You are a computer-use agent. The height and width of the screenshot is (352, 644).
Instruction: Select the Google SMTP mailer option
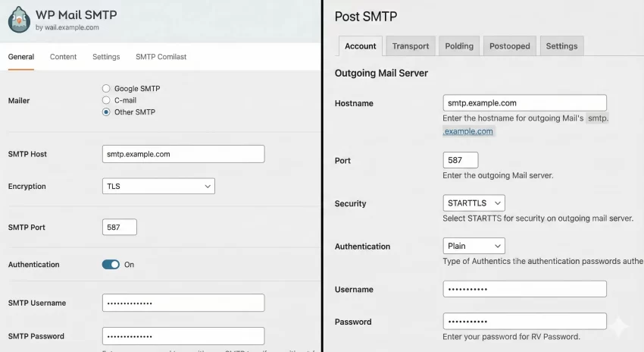tap(106, 89)
